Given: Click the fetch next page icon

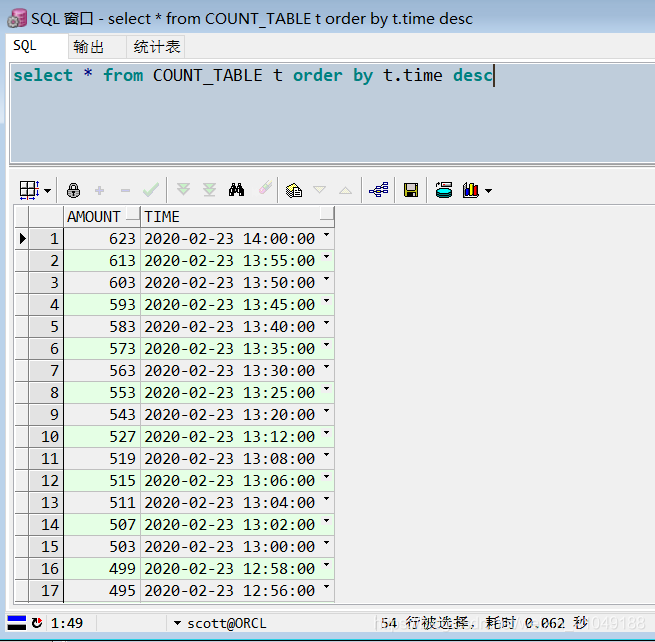Looking at the screenshot, I should (x=183, y=190).
